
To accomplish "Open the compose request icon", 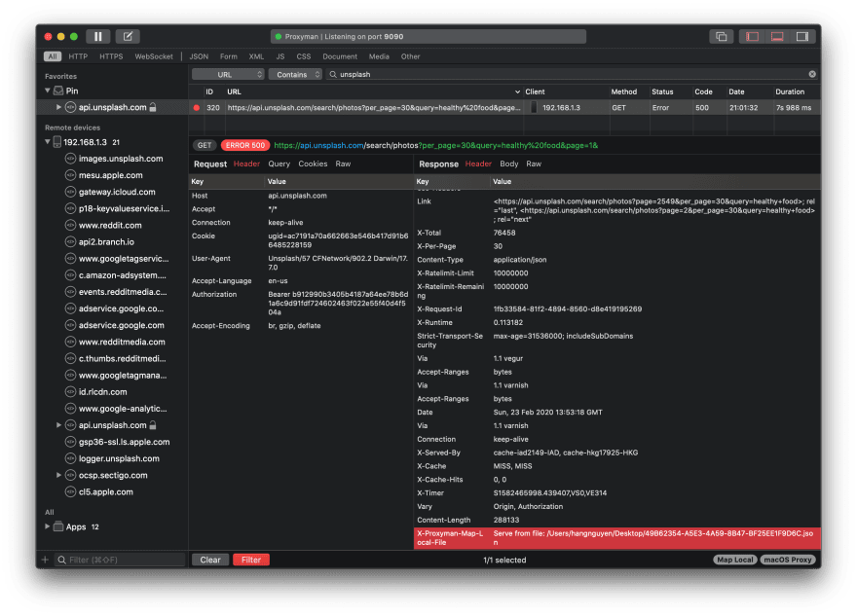I will [128, 37].
